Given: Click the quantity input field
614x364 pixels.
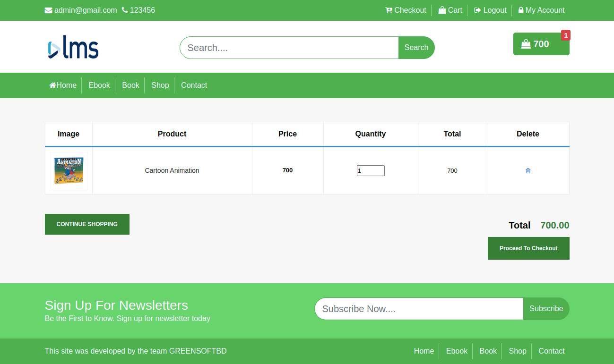Looking at the screenshot, I should [x=370, y=170].
